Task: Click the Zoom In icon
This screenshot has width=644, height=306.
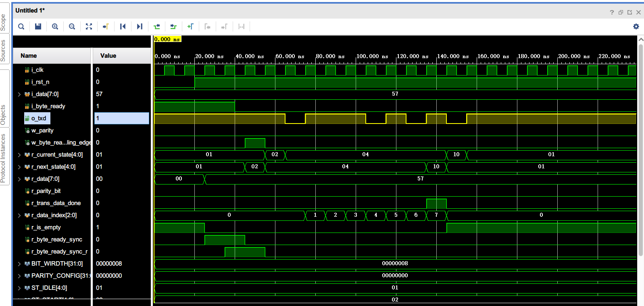Action: (55, 27)
